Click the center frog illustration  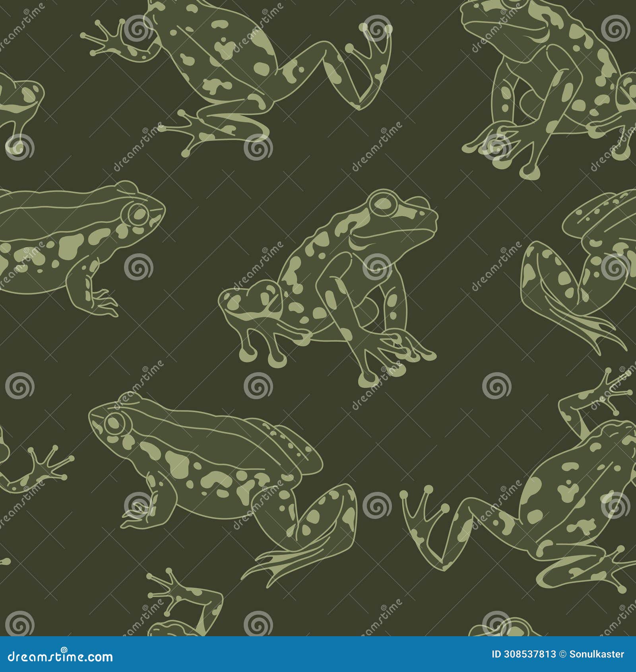[x=338, y=278]
